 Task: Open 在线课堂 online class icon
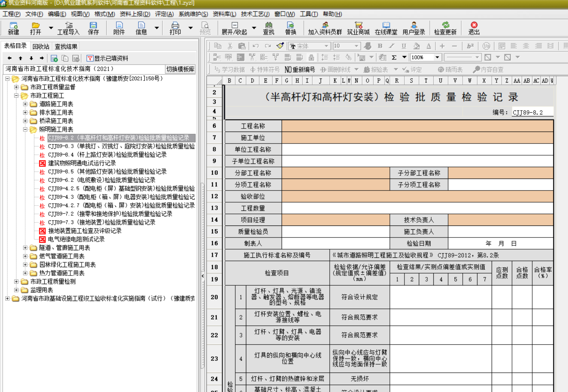386,29
